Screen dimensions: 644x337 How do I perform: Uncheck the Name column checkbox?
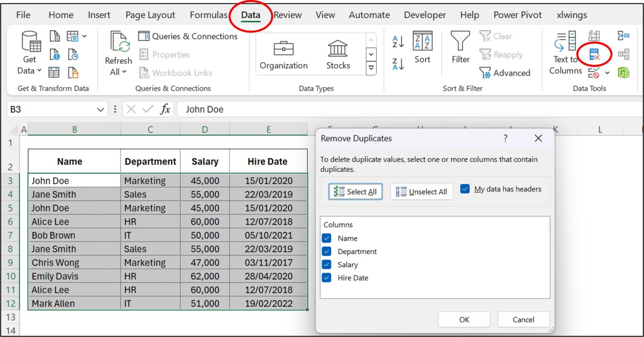tap(327, 238)
